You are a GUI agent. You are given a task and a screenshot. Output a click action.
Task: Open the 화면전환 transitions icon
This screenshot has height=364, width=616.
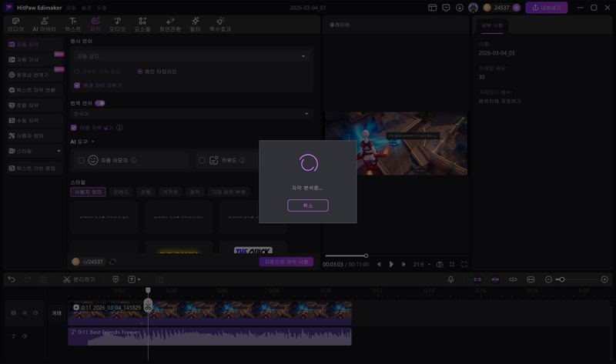[x=170, y=24]
